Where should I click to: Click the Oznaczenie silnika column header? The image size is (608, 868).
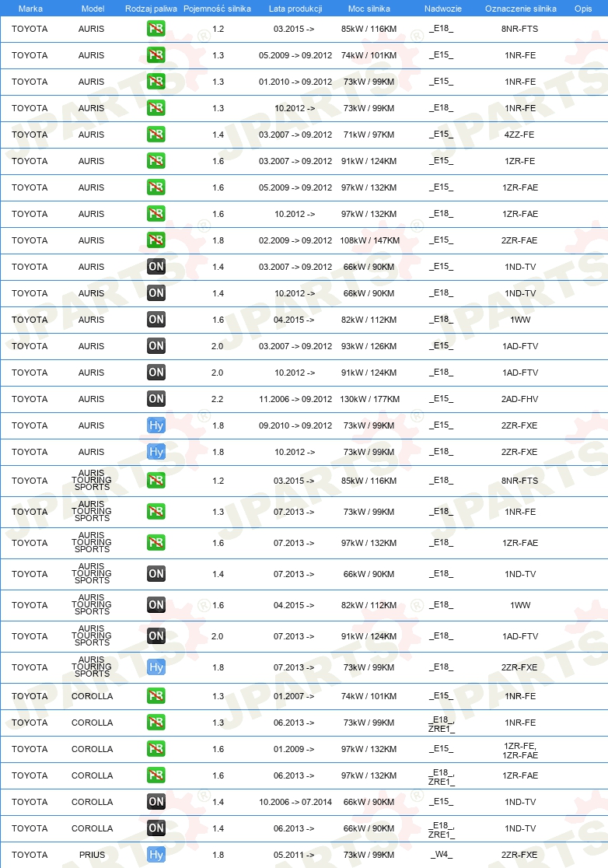coord(521,9)
